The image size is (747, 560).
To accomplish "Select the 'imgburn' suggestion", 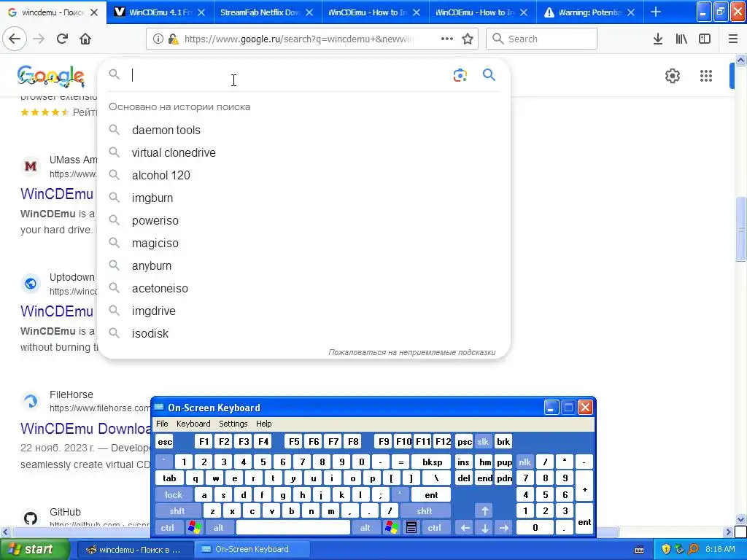I will click(304, 198).
